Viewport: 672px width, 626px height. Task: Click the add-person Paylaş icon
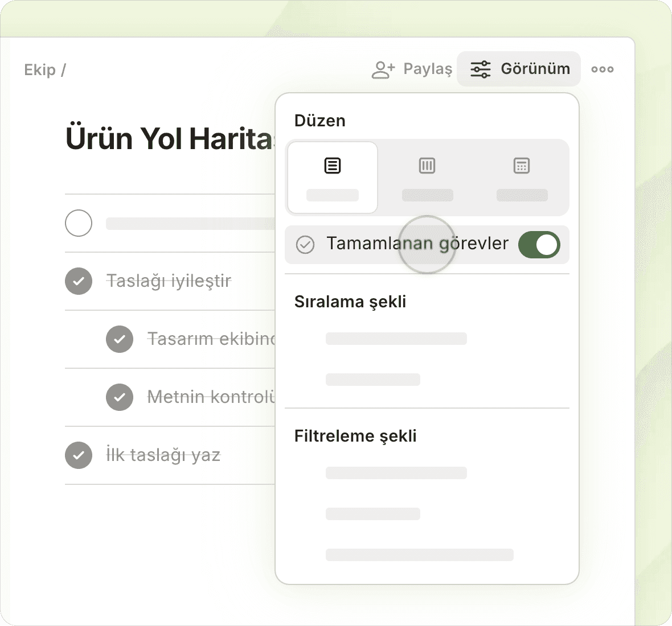[x=383, y=69]
